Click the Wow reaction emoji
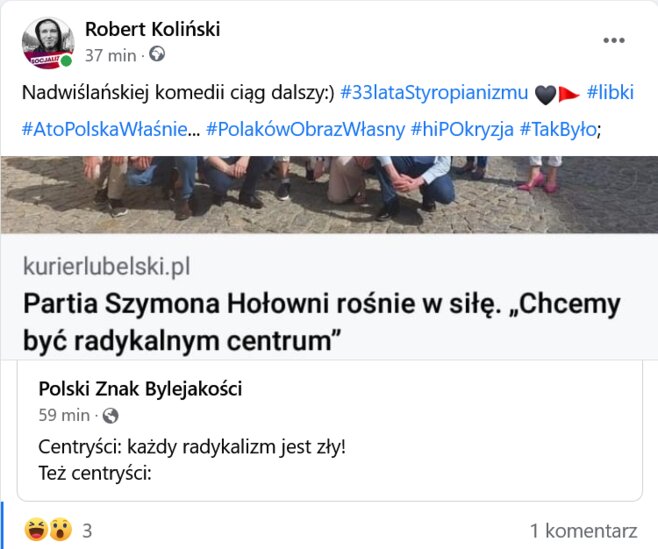Image resolution: width=658 pixels, height=549 pixels. [59, 529]
